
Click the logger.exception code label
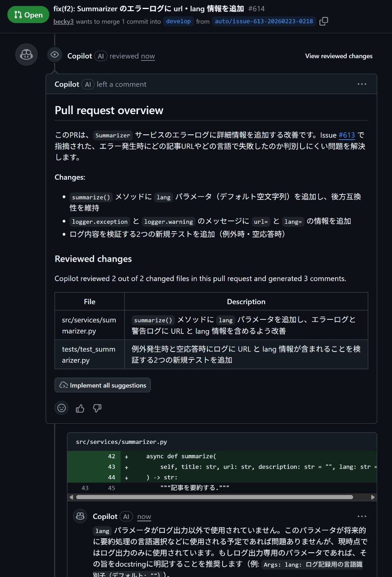(x=100, y=222)
